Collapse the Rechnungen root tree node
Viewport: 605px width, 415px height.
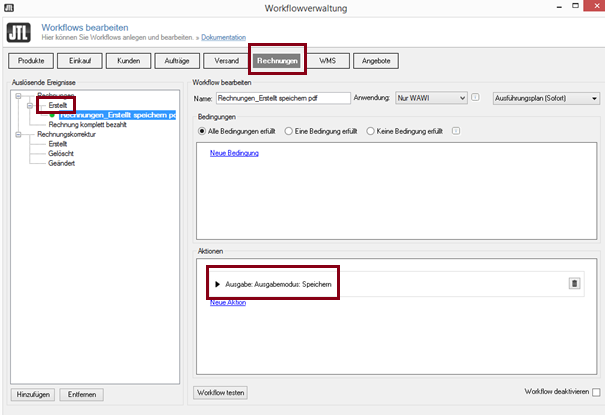pos(20,96)
